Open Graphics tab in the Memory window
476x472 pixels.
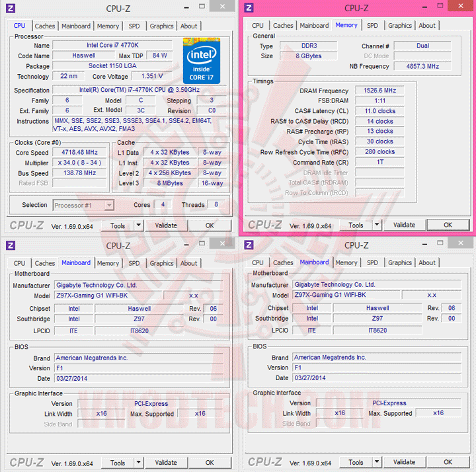click(x=400, y=26)
